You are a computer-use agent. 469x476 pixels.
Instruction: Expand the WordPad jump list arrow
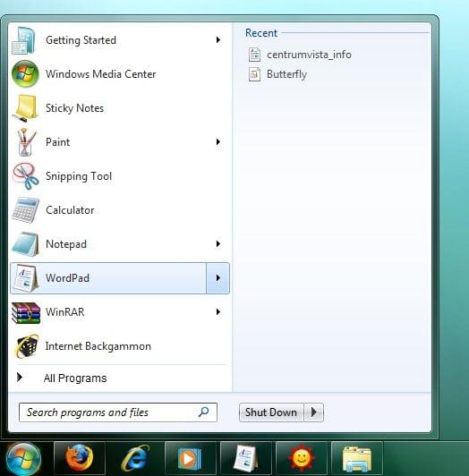[x=218, y=278]
